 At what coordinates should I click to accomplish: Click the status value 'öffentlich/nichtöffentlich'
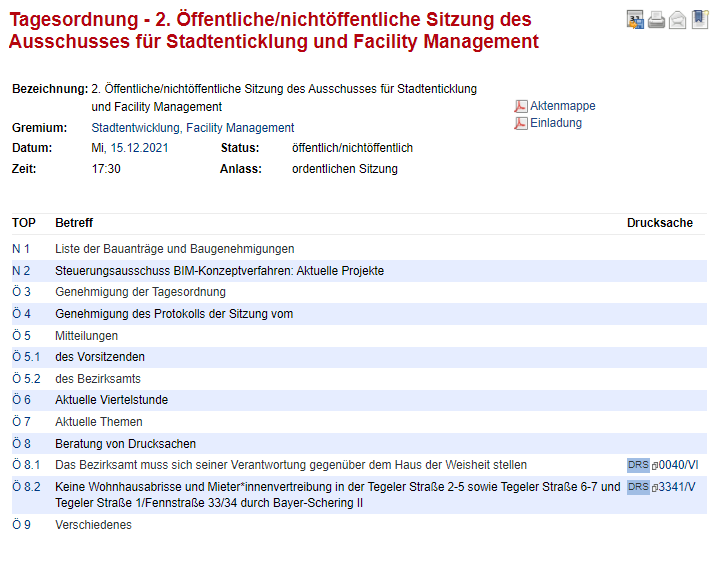tap(352, 148)
